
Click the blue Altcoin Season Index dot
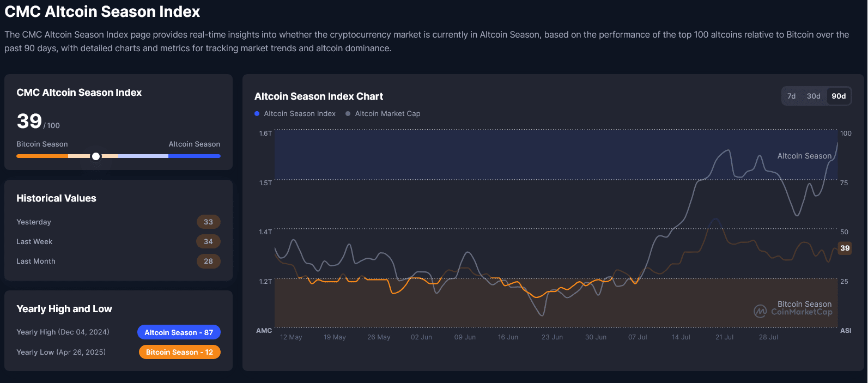click(x=257, y=113)
